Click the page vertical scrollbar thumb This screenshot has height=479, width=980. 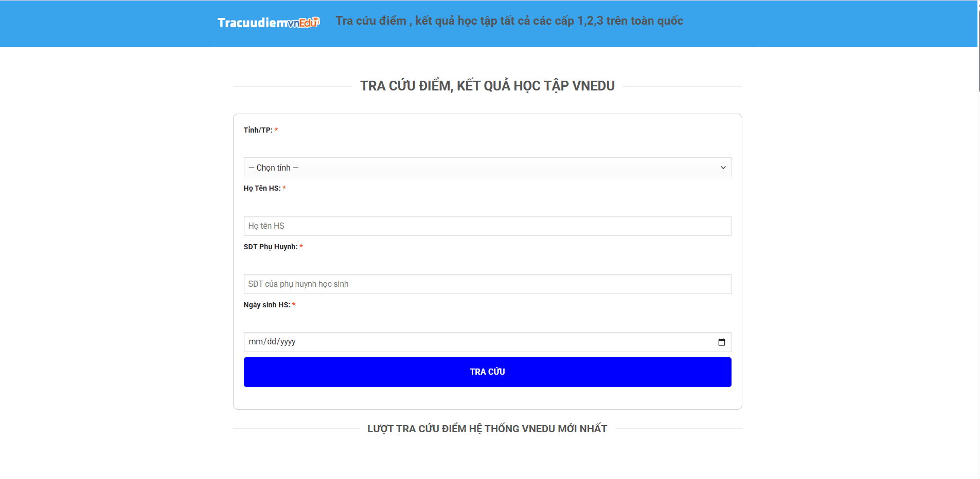tap(978, 46)
